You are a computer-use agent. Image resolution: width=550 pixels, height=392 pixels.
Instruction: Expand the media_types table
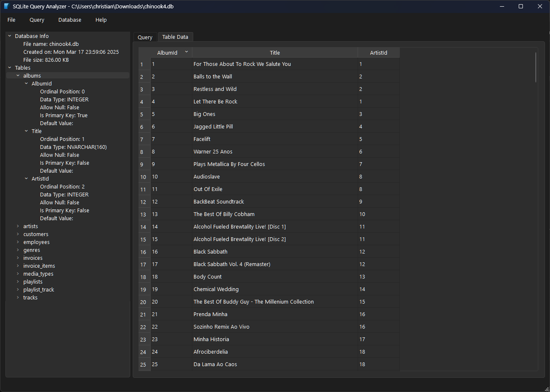point(18,274)
